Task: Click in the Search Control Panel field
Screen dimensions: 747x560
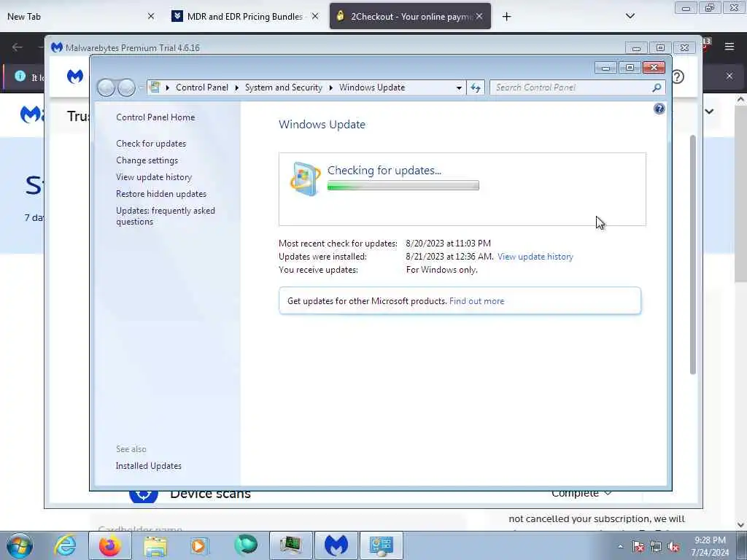Action: 572,87
